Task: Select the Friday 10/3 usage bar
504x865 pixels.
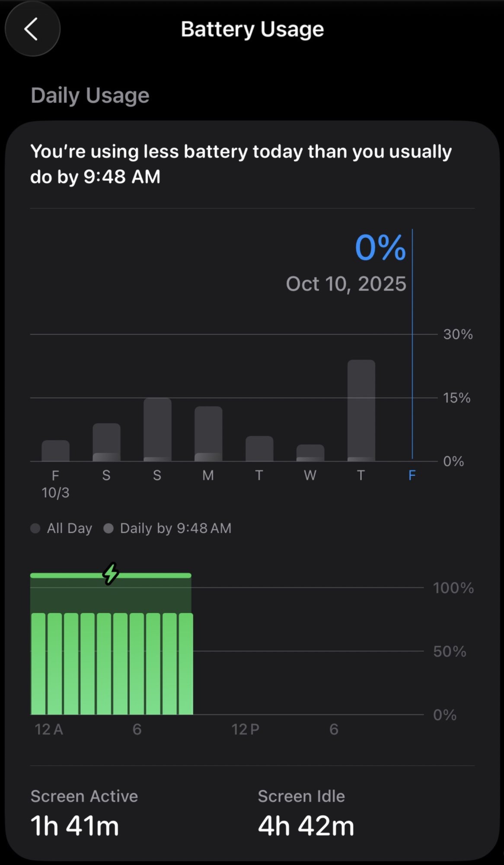Action: coord(55,451)
